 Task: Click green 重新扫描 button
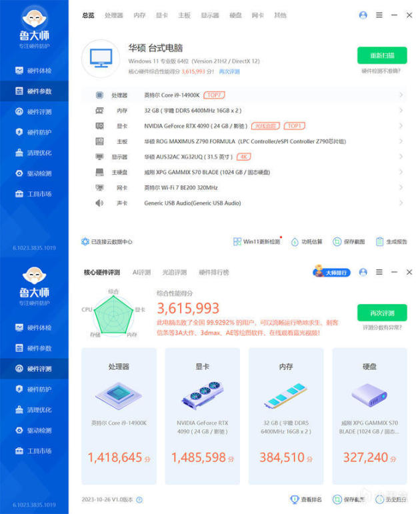(x=382, y=55)
